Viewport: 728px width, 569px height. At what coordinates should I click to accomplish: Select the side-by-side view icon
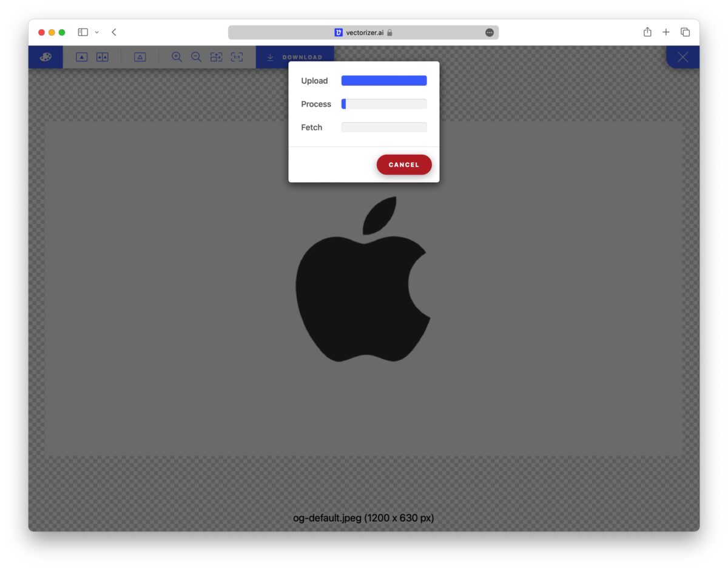pos(103,57)
